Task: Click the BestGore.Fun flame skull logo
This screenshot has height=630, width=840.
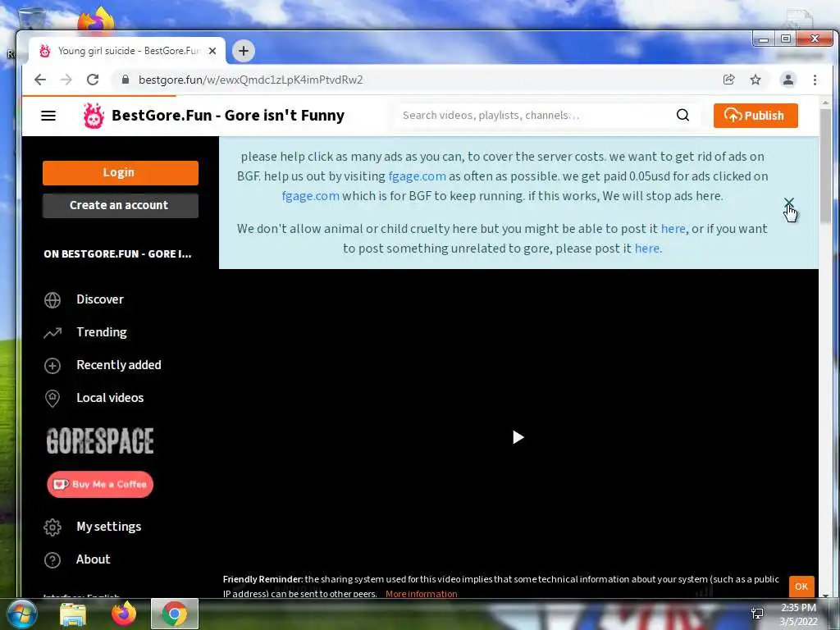Action: click(94, 115)
